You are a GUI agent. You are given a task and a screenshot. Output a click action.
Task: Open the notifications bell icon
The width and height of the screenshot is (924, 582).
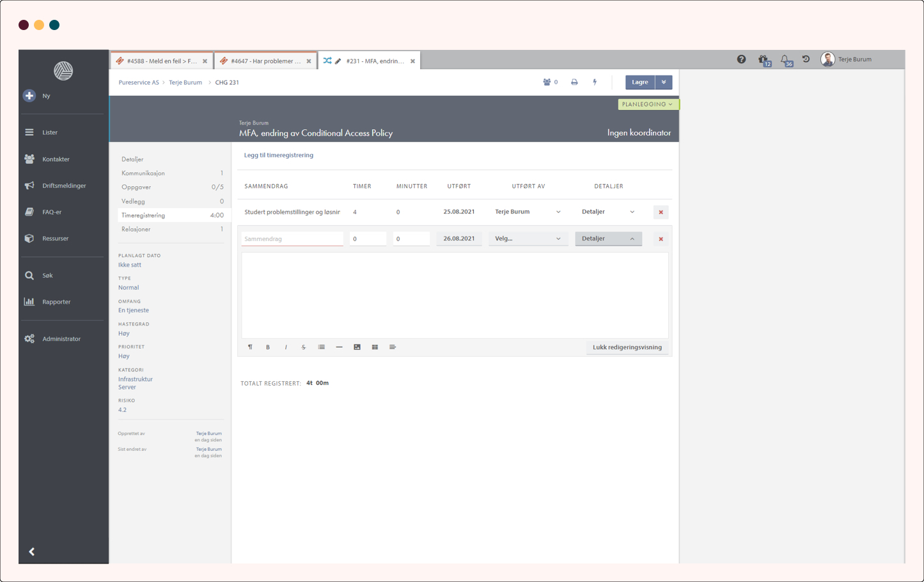[x=785, y=59]
